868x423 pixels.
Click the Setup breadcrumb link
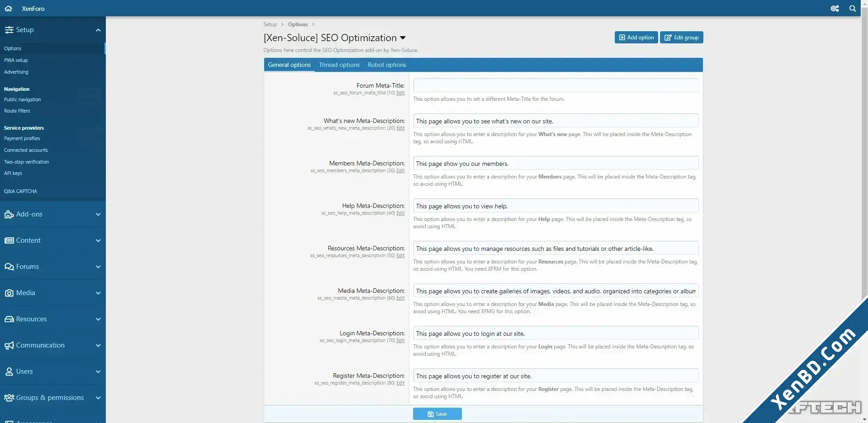pos(270,24)
